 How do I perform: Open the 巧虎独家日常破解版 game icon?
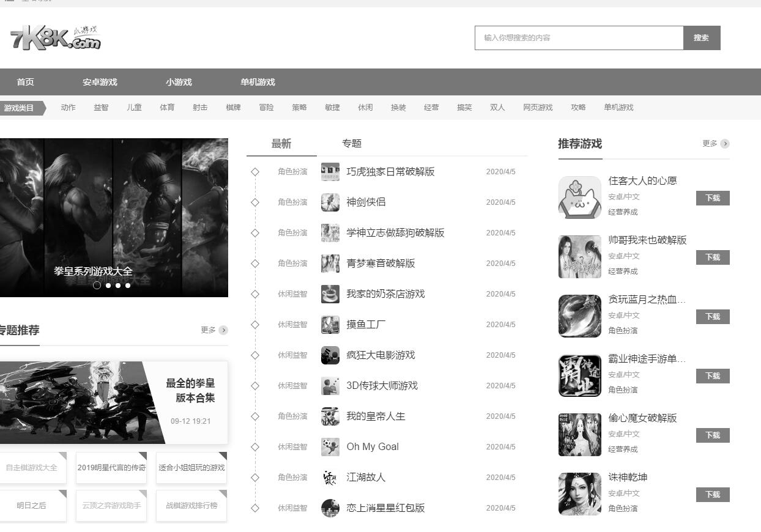coord(330,172)
